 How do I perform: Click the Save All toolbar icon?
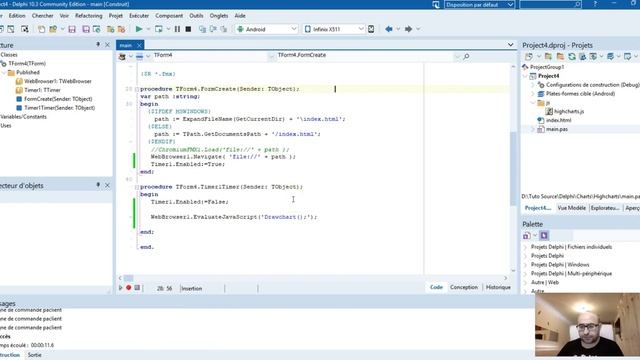coord(86,29)
